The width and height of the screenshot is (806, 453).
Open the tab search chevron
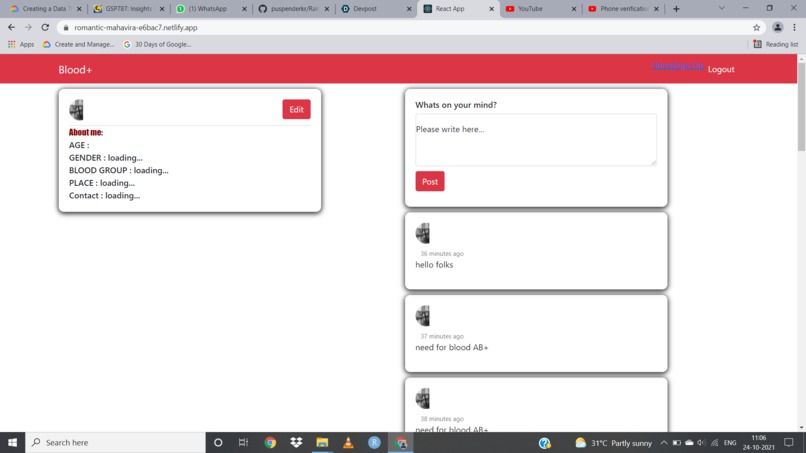[x=722, y=8]
